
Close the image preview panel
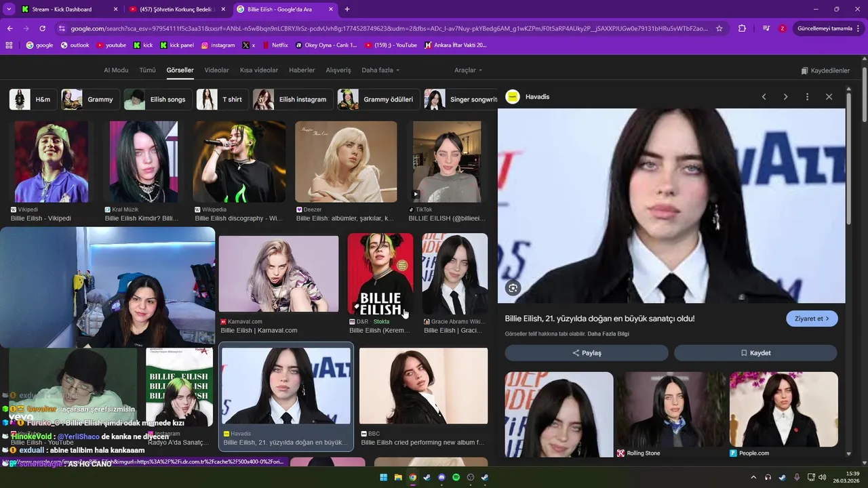click(829, 97)
